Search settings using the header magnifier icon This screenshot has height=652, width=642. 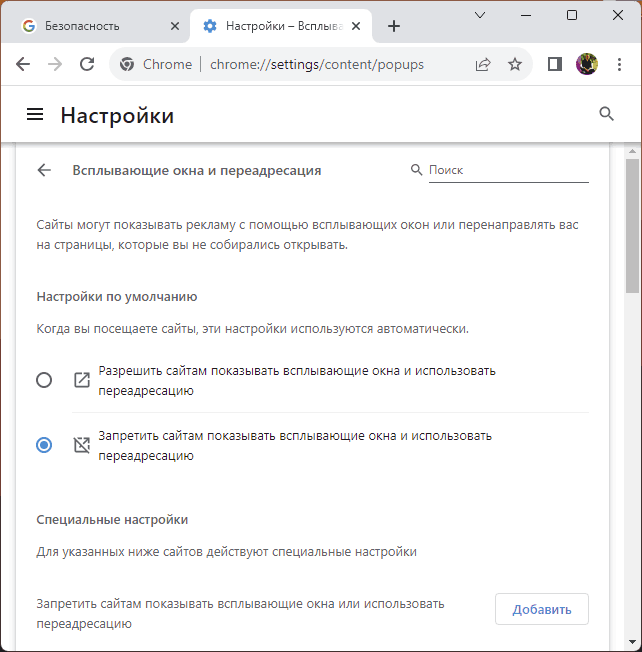pyautogui.click(x=606, y=114)
